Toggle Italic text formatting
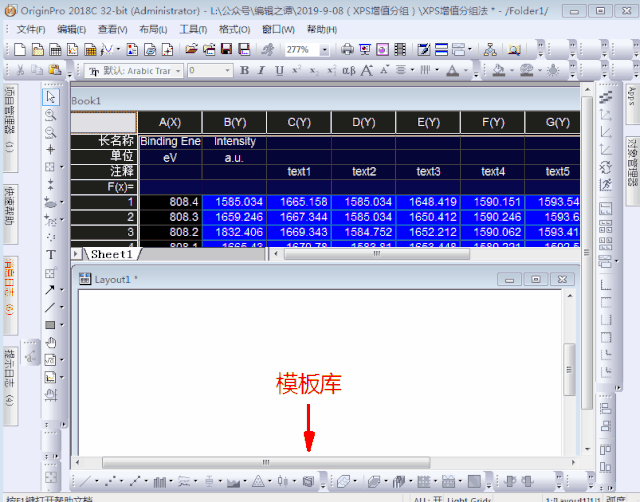The image size is (640, 502). tap(262, 71)
